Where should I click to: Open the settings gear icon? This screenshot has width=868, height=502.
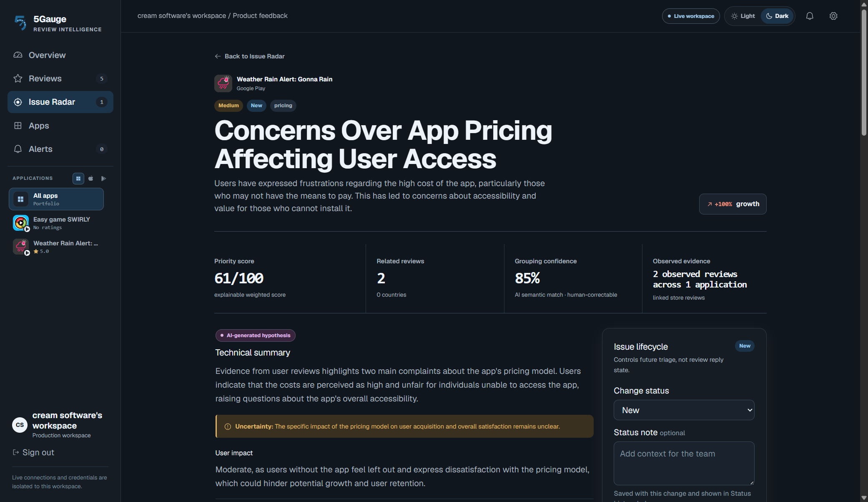[x=833, y=16]
